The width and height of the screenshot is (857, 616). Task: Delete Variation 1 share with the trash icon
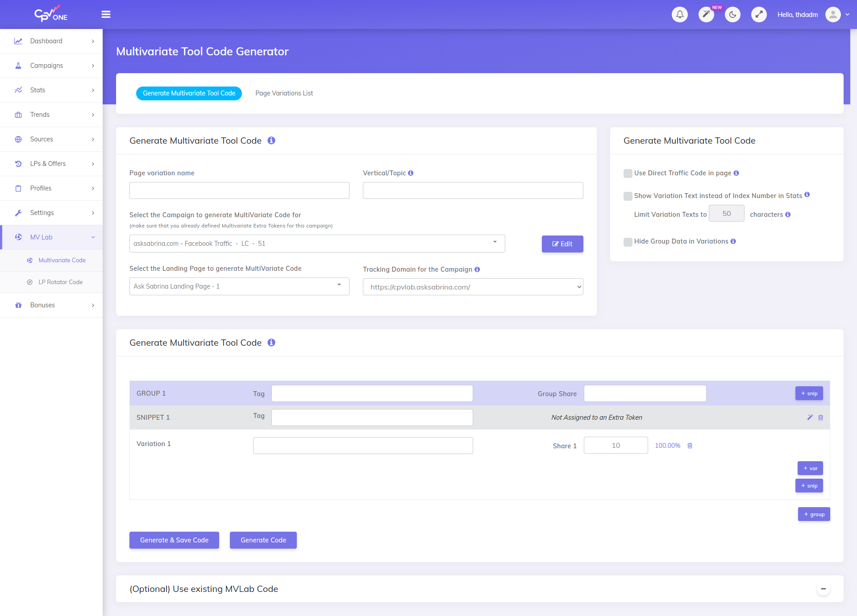pos(690,445)
